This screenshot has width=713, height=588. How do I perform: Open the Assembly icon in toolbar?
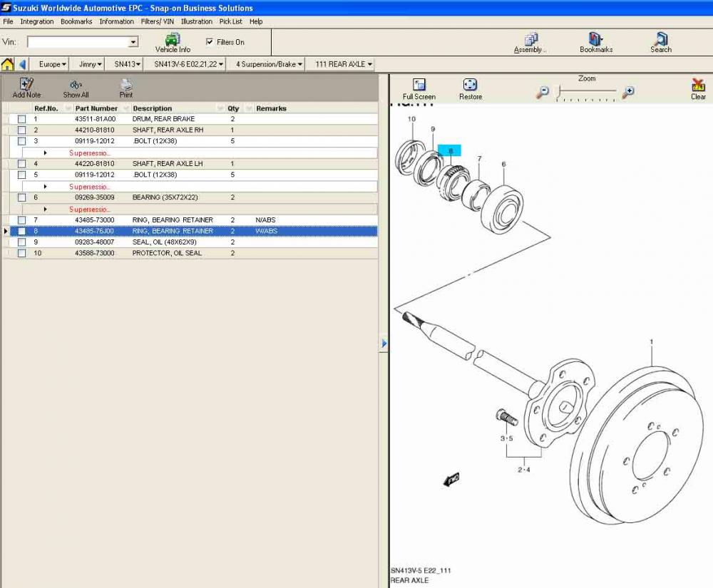point(530,39)
